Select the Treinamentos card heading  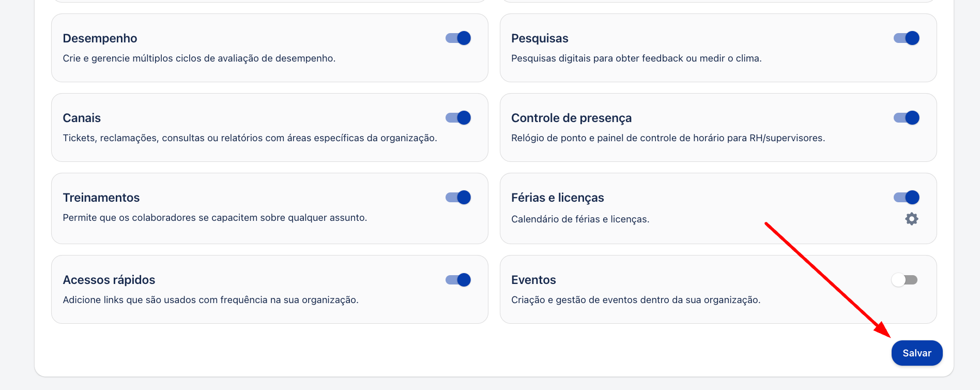pos(101,198)
